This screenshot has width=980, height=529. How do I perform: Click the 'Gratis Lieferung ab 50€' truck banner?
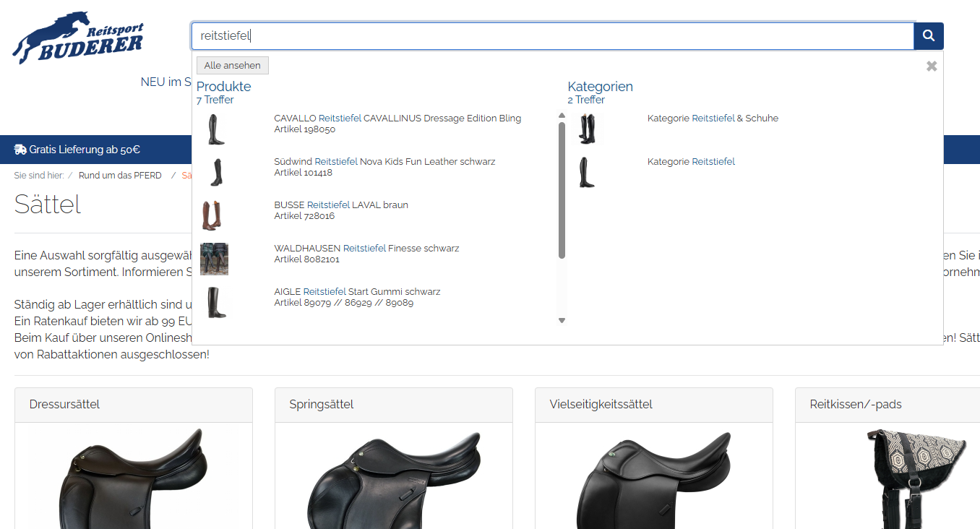pos(77,150)
